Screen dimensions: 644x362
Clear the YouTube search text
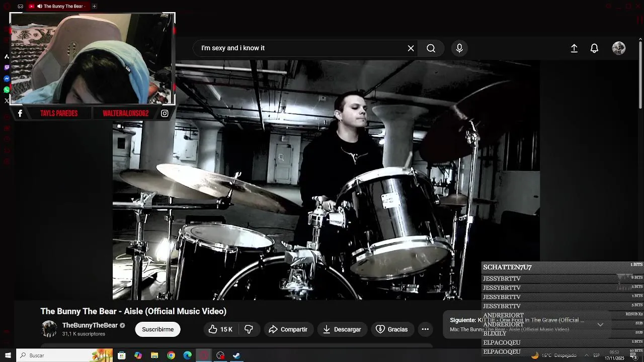point(411,48)
